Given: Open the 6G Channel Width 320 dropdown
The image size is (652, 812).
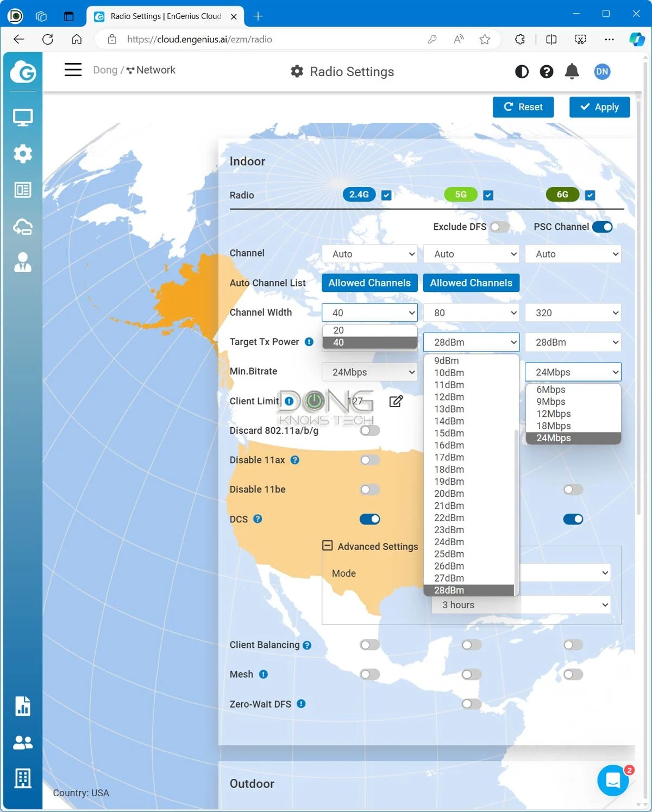Looking at the screenshot, I should point(573,313).
